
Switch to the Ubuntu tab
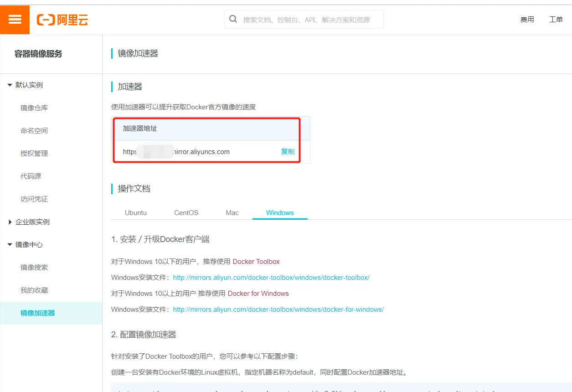136,213
